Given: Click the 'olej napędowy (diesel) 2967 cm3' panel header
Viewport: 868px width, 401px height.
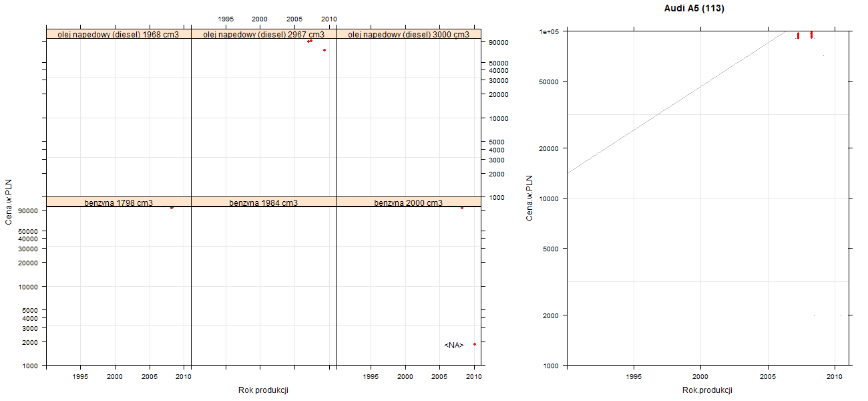Looking at the screenshot, I should 264,34.
